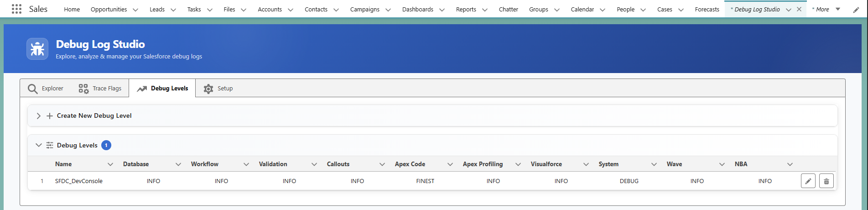Screen dimensions: 868x210
Task: Collapse the Debug Levels section chevron
Action: click(39, 145)
